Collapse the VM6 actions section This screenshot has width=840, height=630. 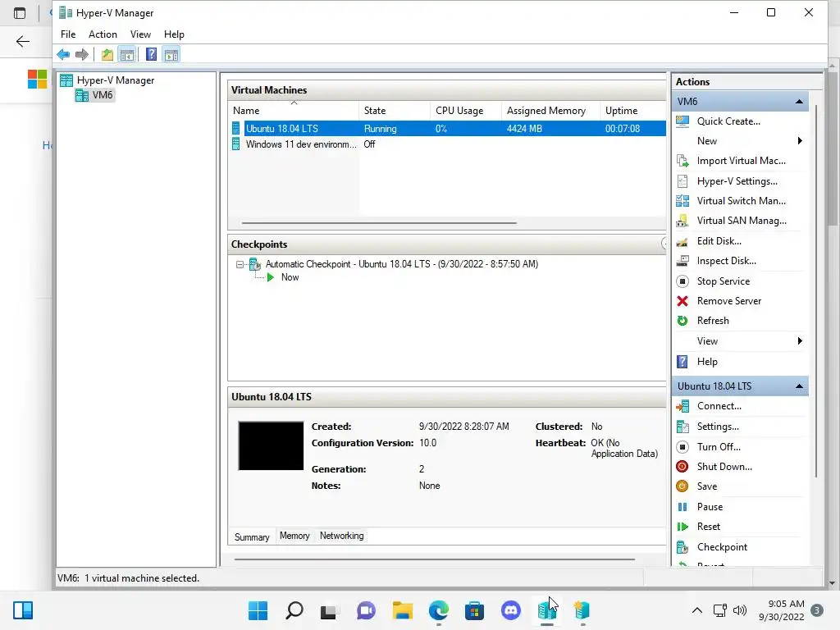[799, 101]
